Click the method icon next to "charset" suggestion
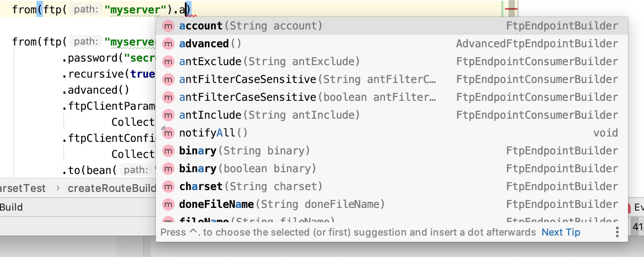 [168, 186]
